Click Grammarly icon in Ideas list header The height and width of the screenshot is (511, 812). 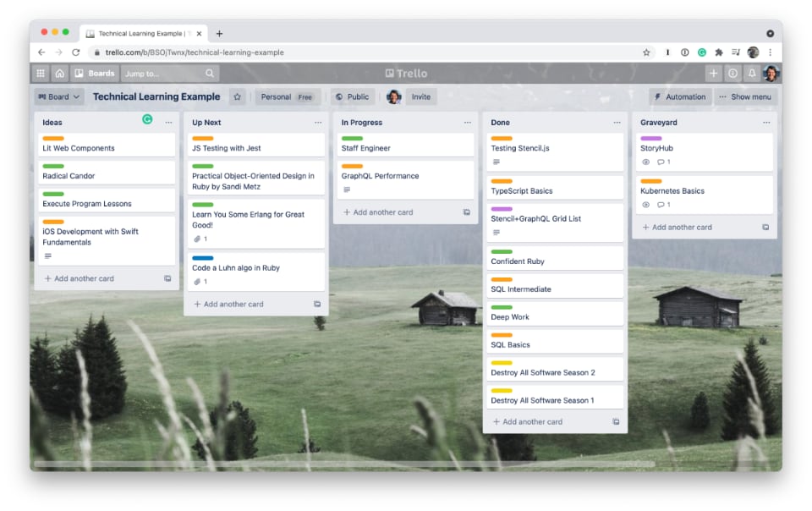pos(147,119)
